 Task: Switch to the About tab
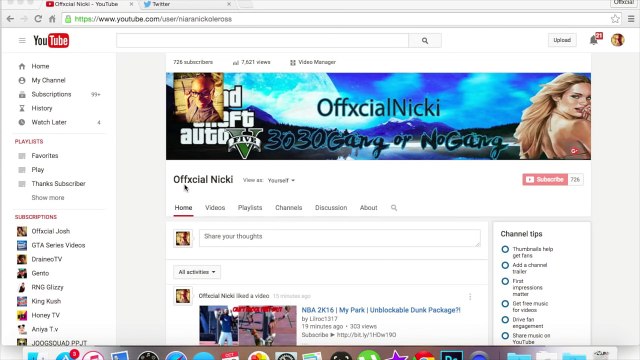(369, 208)
